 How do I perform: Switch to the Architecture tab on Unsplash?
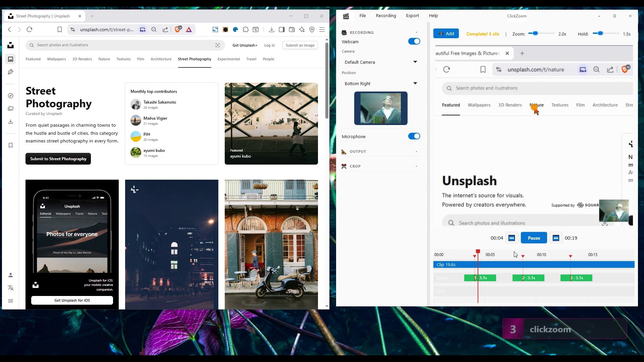pyautogui.click(x=161, y=59)
